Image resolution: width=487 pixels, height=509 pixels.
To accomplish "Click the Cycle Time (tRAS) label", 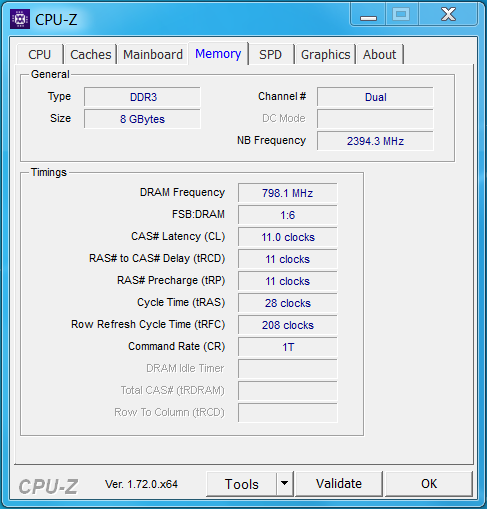I will tap(181, 302).
